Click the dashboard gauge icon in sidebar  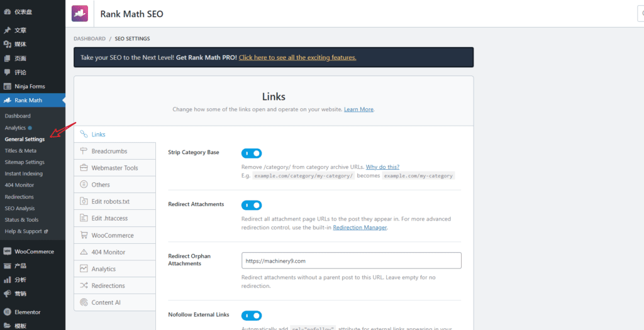[7, 12]
